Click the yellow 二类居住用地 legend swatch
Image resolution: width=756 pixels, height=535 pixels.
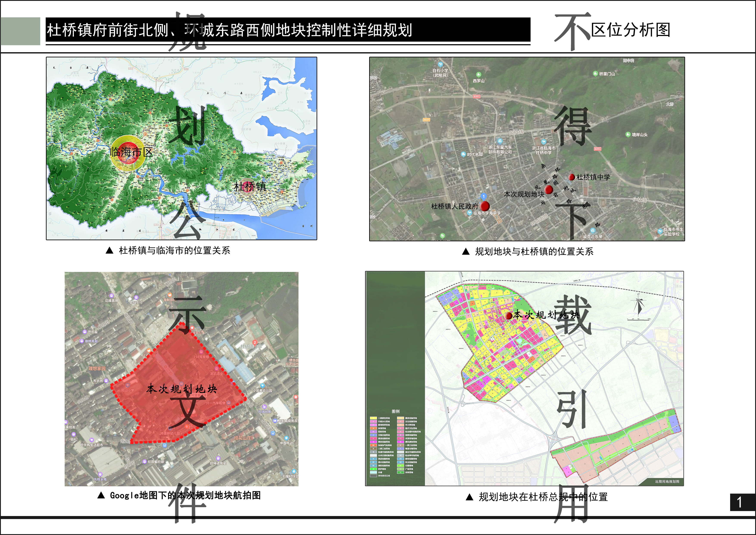tap(373, 418)
